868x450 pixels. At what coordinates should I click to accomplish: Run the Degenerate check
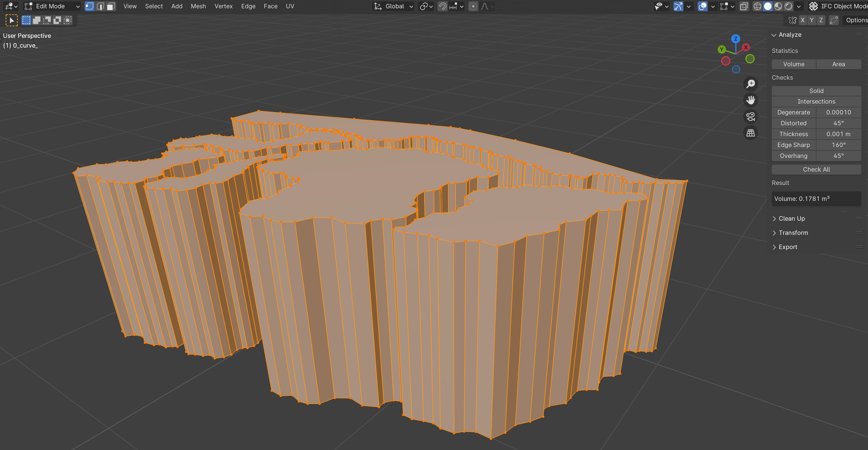(794, 113)
